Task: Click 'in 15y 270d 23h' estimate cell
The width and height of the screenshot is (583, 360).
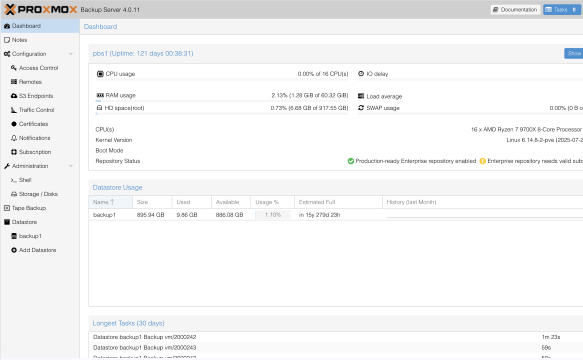Action: coord(319,215)
